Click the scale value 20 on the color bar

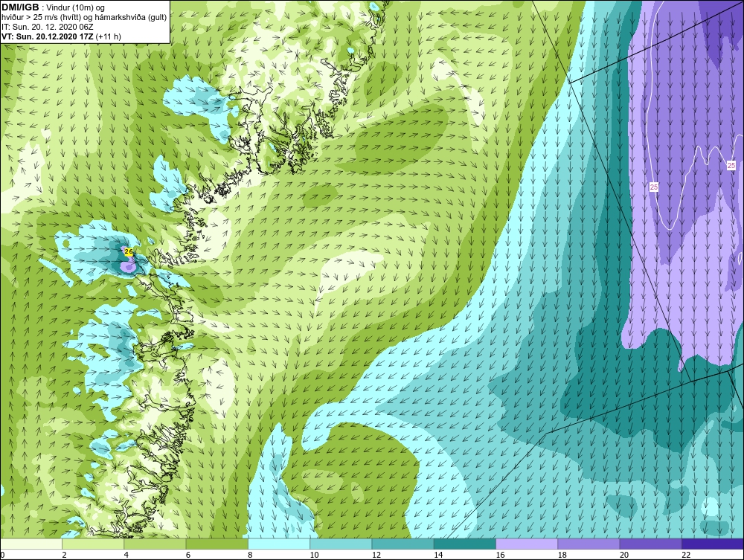click(624, 556)
